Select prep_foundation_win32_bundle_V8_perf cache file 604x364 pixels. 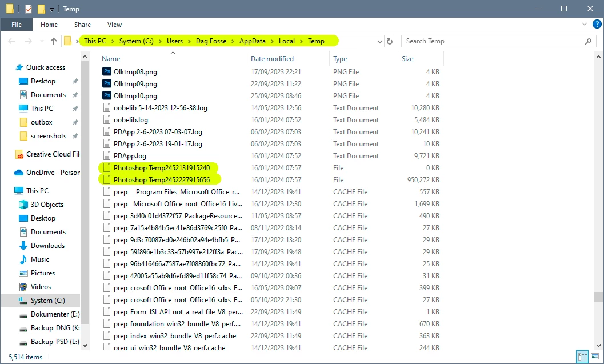click(177, 323)
